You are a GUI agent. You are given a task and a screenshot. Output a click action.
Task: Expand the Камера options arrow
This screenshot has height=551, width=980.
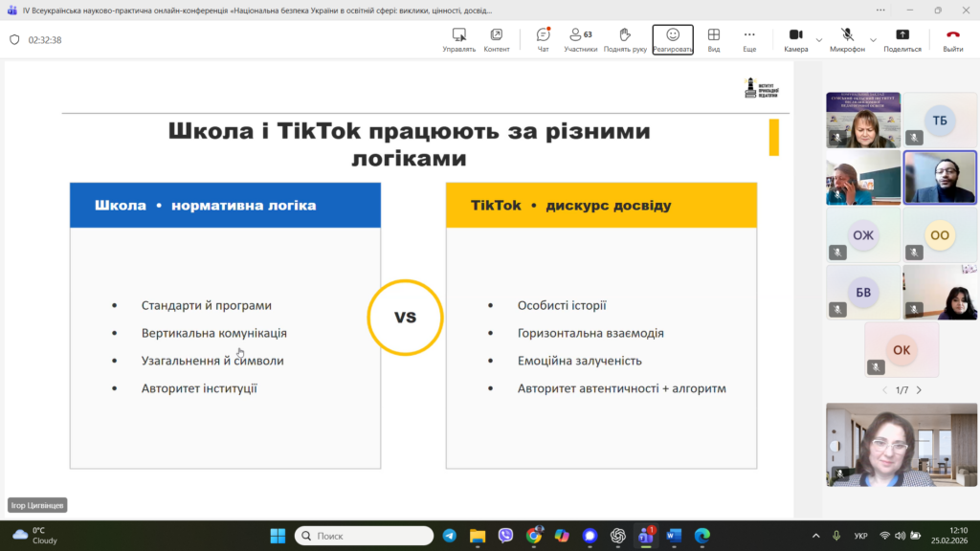pyautogui.click(x=819, y=40)
